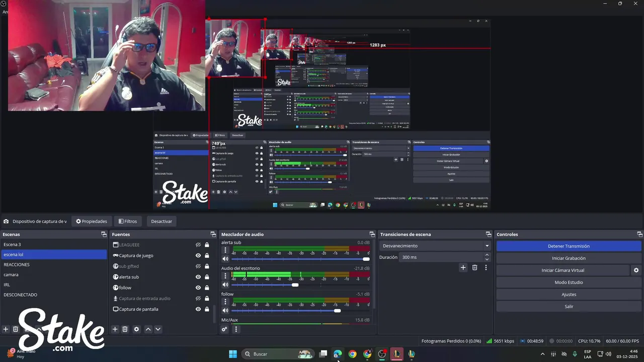The height and width of the screenshot is (362, 644).
Task: Move the source down
Action: tap(158, 329)
